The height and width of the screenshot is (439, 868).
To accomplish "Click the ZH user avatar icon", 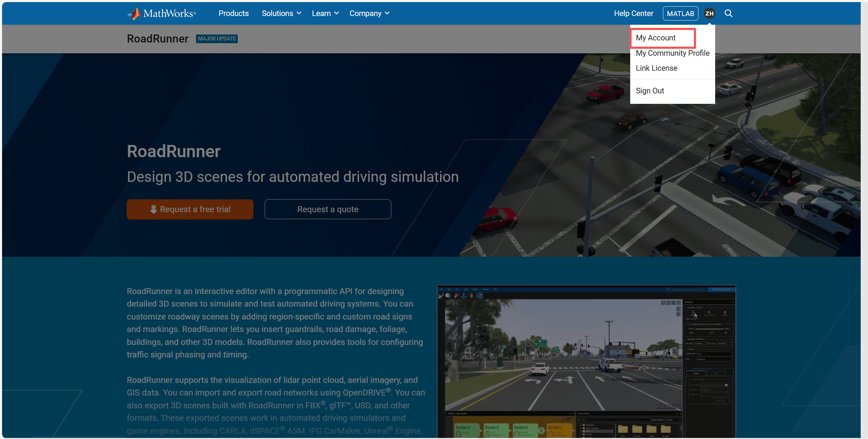I will (709, 14).
